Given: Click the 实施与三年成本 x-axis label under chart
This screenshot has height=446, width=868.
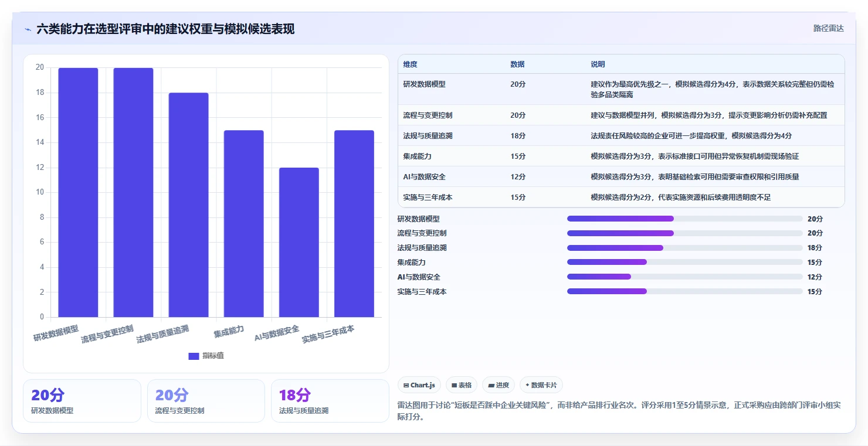Looking at the screenshot, I should tap(328, 335).
